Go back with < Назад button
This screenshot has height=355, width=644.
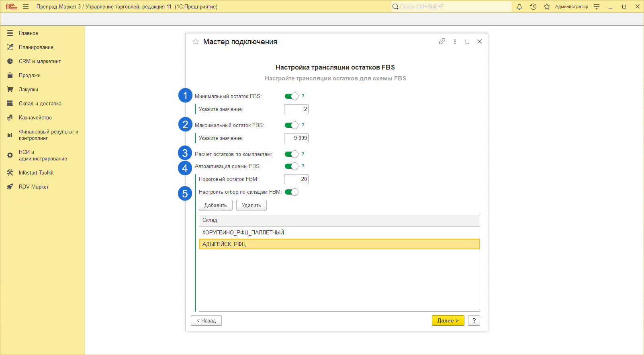(206, 320)
